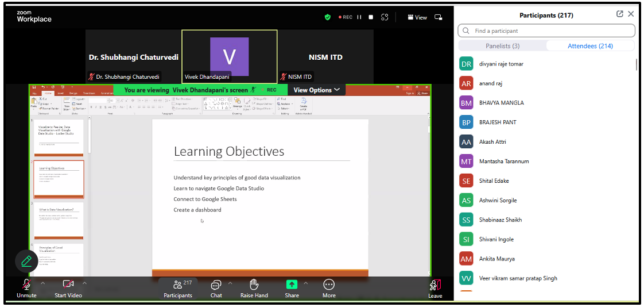Click the BM avatar of BHAVYA MANGLA

click(466, 103)
